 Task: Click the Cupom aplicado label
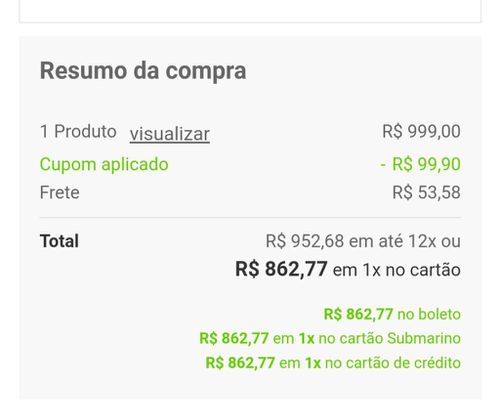pos(104,164)
